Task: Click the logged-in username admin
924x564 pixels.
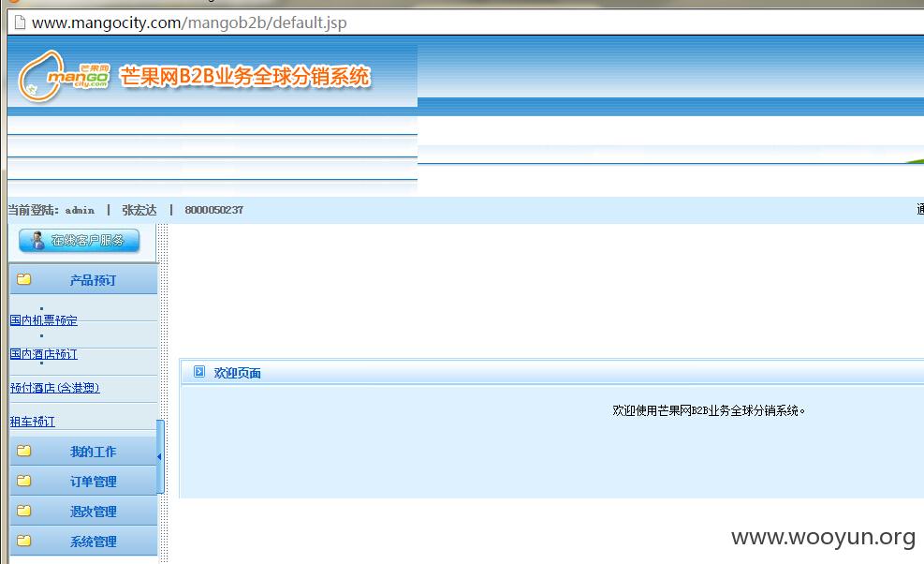Action: 80,210
